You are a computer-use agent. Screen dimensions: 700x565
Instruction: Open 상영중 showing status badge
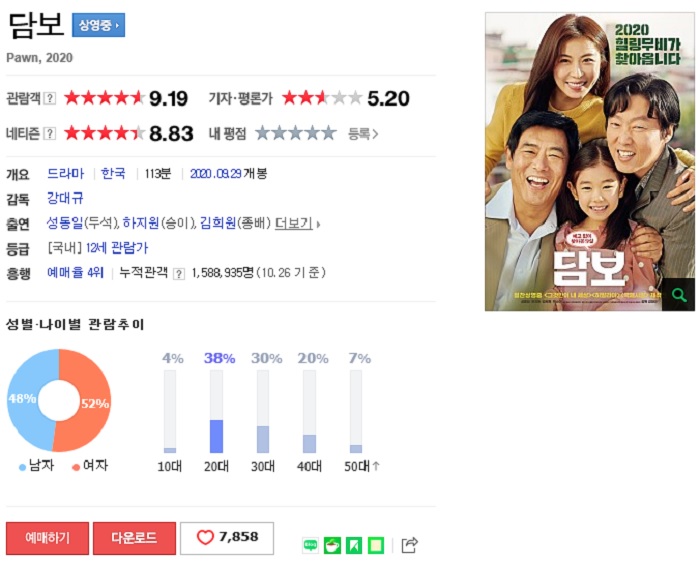[x=98, y=25]
